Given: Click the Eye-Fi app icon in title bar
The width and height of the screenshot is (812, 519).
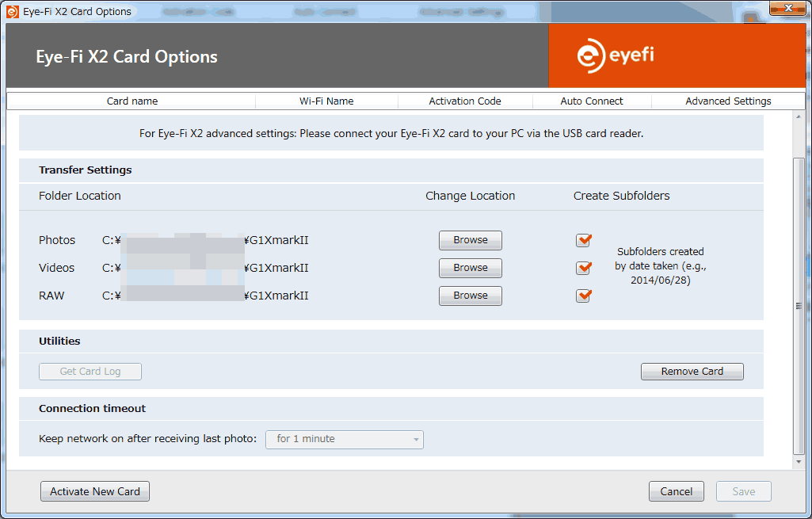Looking at the screenshot, I should click(13, 11).
